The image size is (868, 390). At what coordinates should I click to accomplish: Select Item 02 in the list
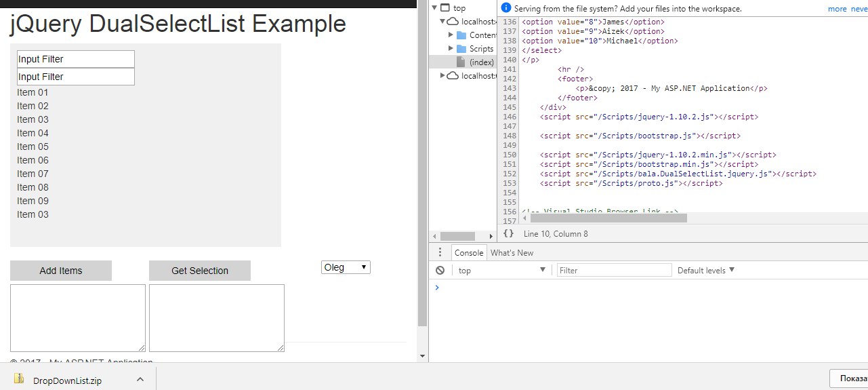point(33,106)
